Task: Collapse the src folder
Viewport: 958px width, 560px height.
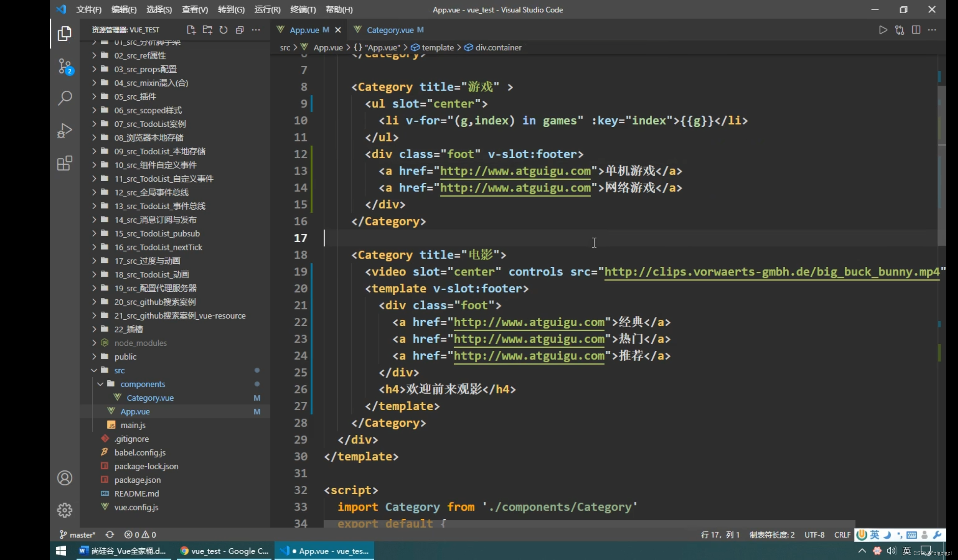Action: 175,370
